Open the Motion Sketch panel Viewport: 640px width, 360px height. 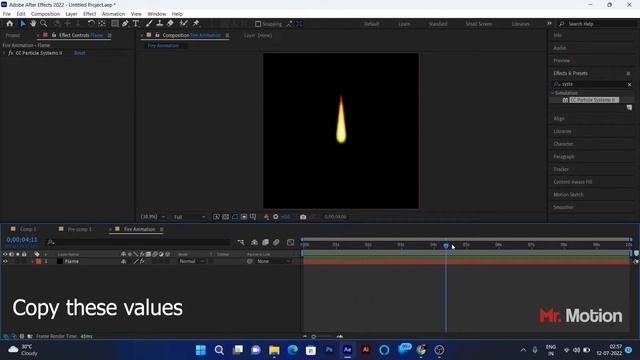[568, 195]
